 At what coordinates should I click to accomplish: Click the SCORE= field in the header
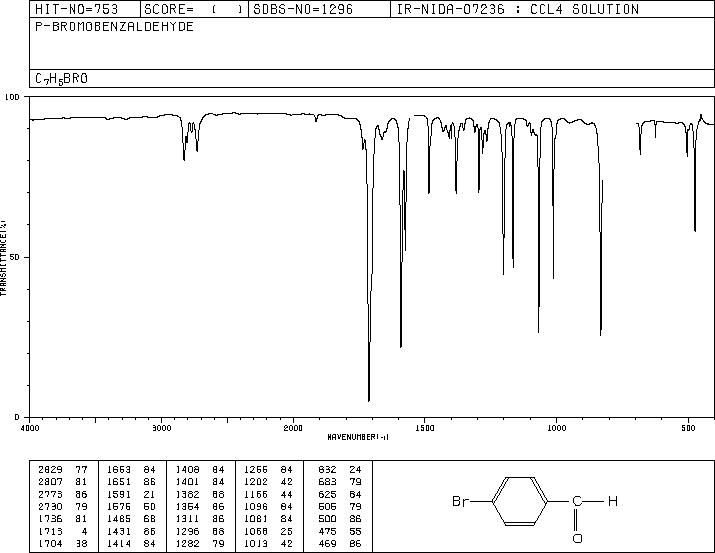point(194,9)
